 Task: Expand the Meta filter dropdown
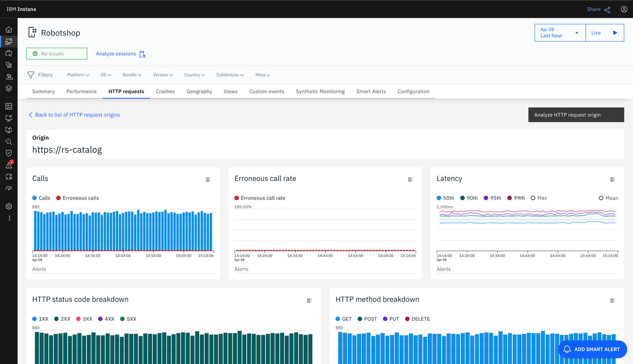(x=263, y=75)
